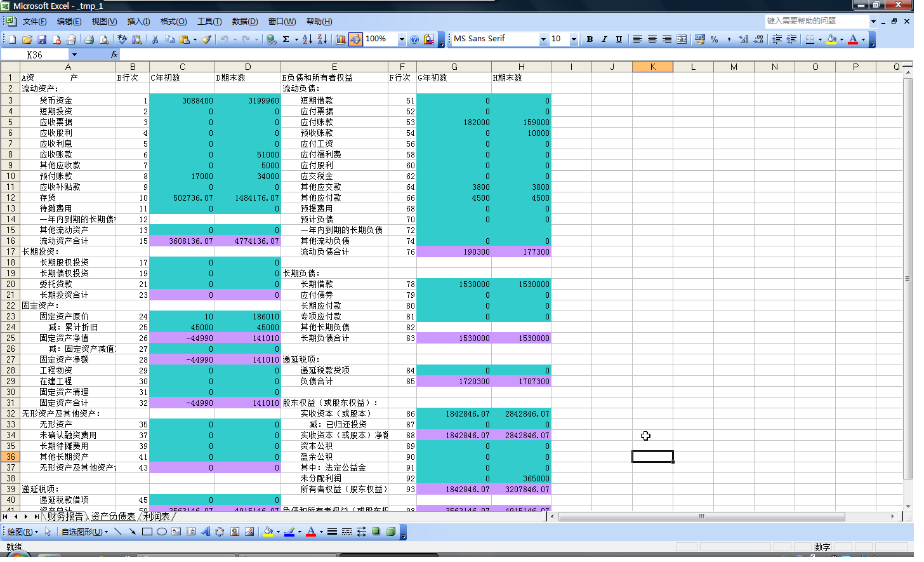Click the Format Painter brush icon
924x562 pixels.
coord(207,39)
